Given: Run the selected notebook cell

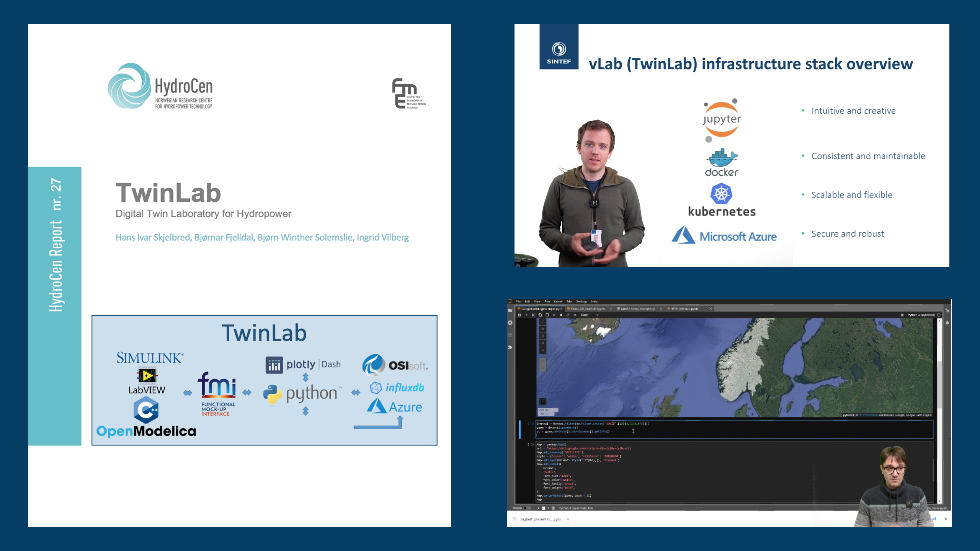Looking at the screenshot, I should pos(554,315).
